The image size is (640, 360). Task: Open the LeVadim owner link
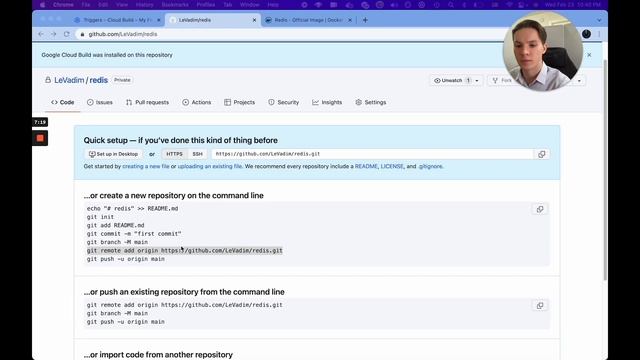coord(69,80)
